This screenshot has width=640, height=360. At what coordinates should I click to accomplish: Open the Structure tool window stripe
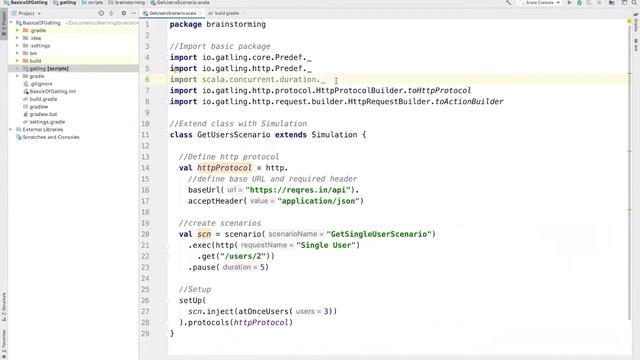[x=4, y=306]
